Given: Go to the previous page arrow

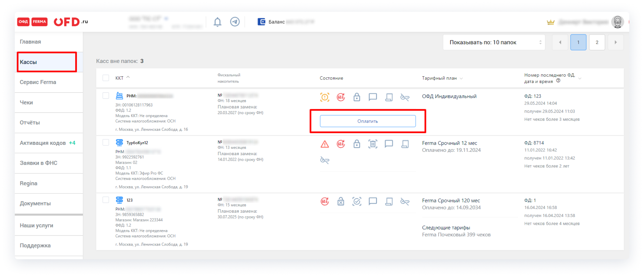Looking at the screenshot, I should (x=560, y=42).
